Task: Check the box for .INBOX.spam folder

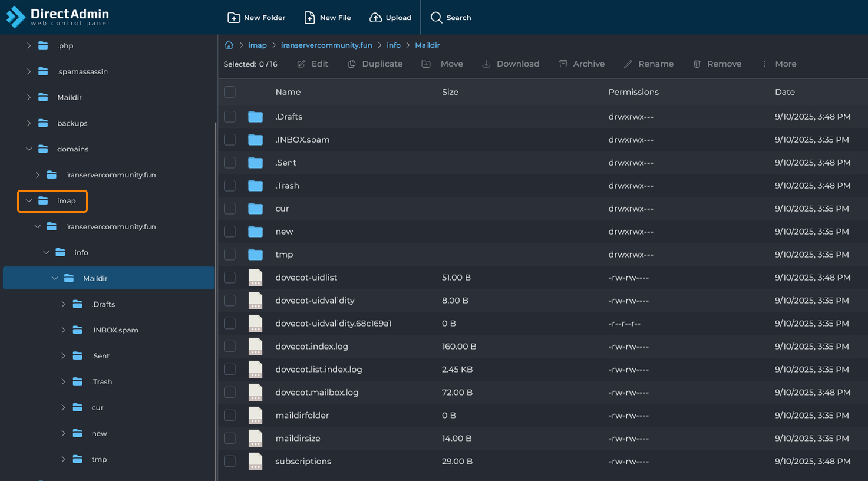Action: click(230, 140)
